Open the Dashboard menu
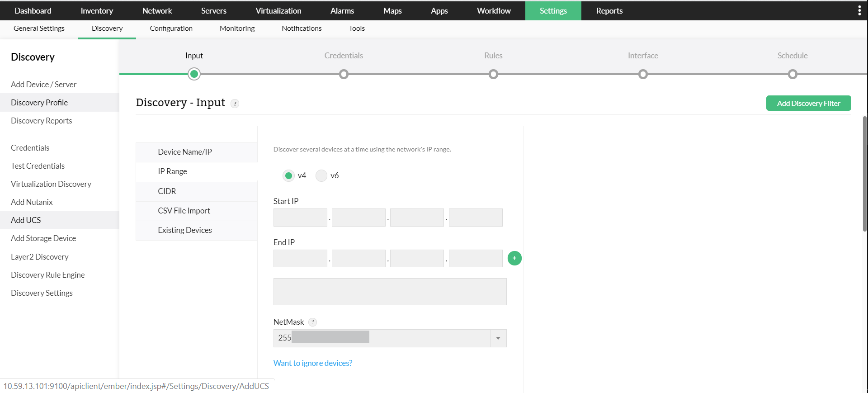 (33, 10)
